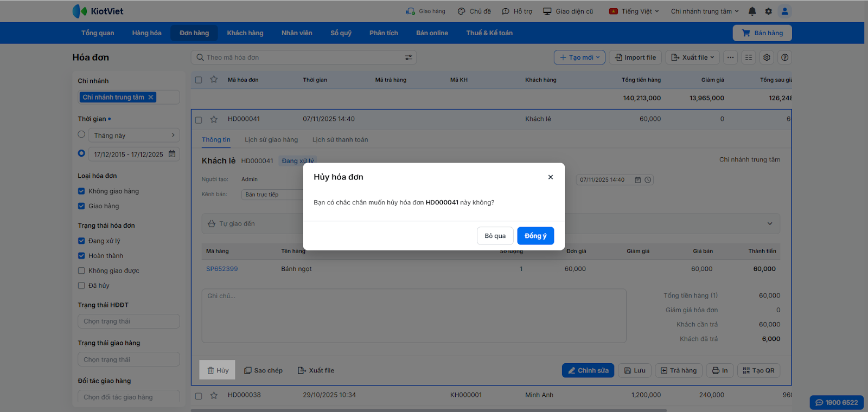Click the Ghi chú notes field
The image size is (868, 412).
click(414, 316)
